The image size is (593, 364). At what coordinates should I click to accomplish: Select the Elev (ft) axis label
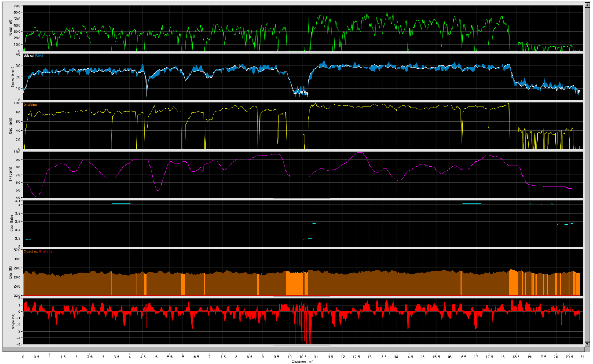tap(10, 273)
